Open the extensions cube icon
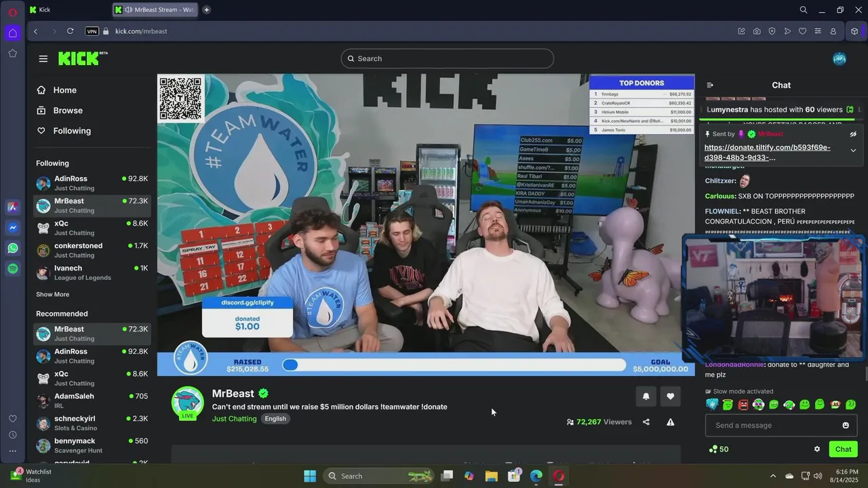 coord(854,31)
